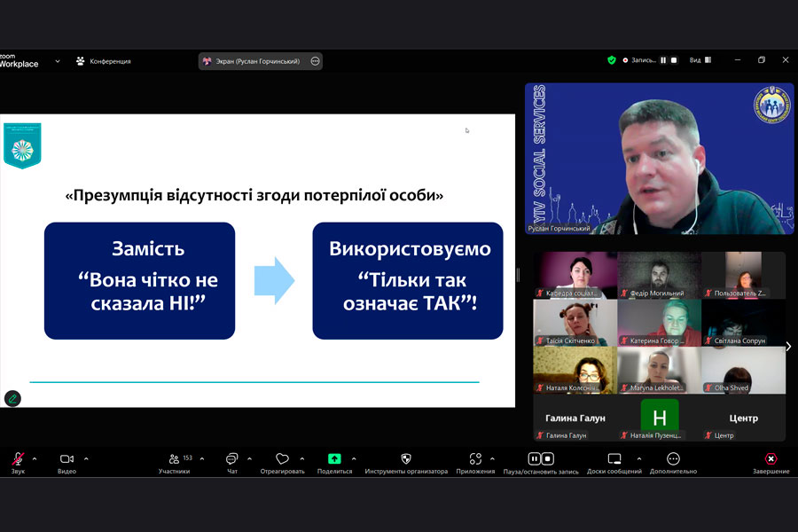798x532 pixels.
Task: Select Федір Могильний video tile
Action: click(x=659, y=275)
